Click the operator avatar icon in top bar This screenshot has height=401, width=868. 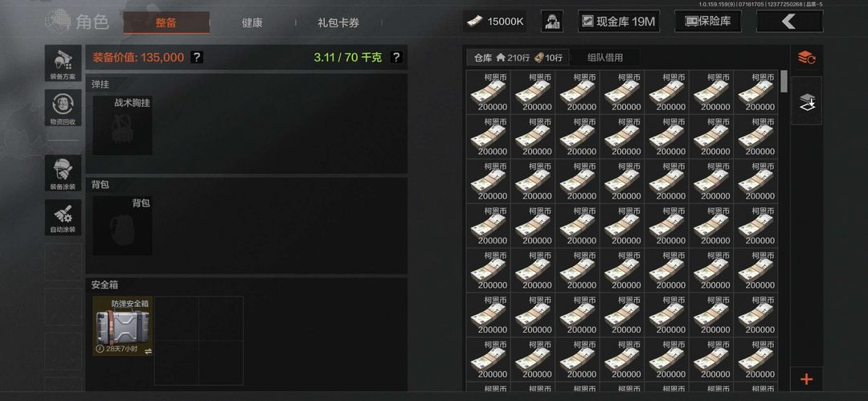pyautogui.click(x=552, y=22)
